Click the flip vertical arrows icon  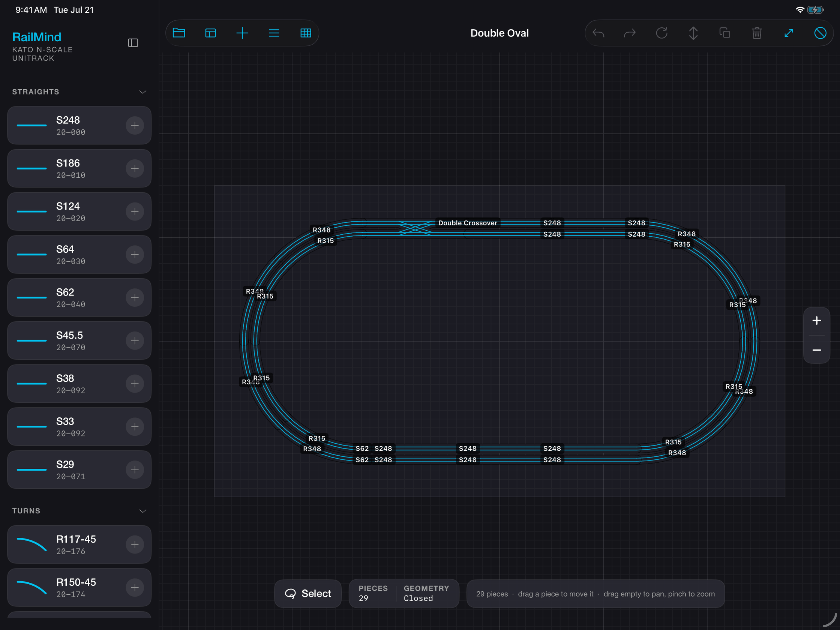point(693,33)
